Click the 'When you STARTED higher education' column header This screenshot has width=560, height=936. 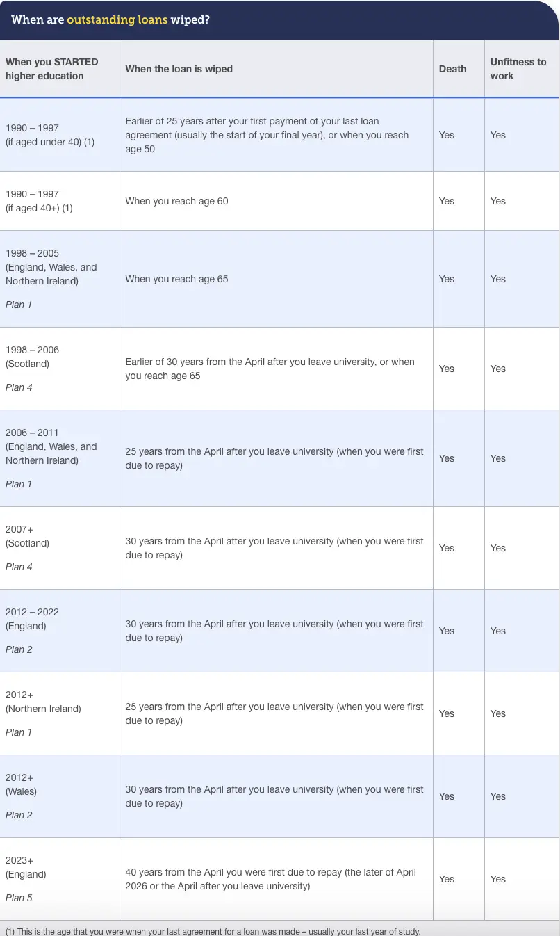pyautogui.click(x=52, y=69)
